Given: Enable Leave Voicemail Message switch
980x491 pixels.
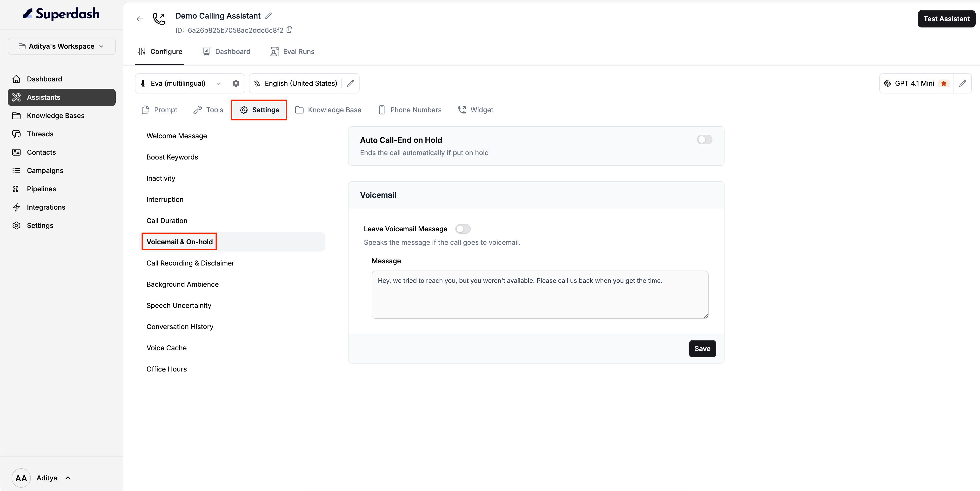Looking at the screenshot, I should [x=463, y=229].
